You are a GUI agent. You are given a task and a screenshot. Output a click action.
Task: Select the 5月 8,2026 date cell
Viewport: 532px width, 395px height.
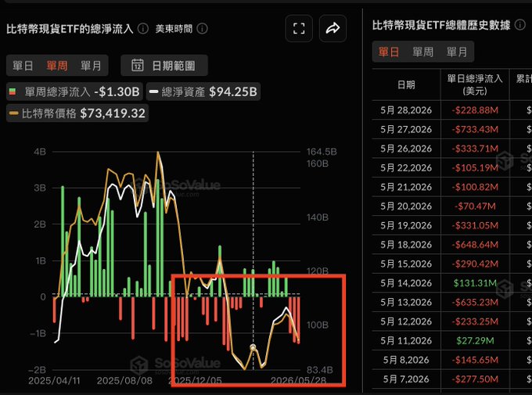406,360
